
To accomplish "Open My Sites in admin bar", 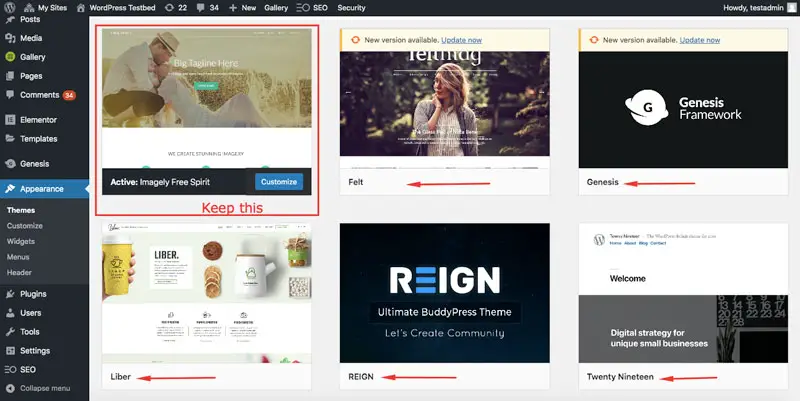I will point(45,8).
